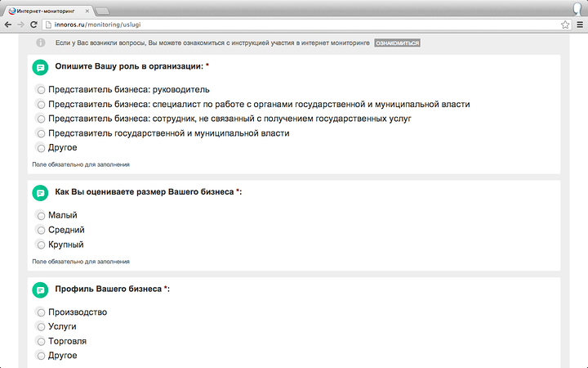Open a new browser tab
The height and width of the screenshot is (368, 588).
point(102,11)
